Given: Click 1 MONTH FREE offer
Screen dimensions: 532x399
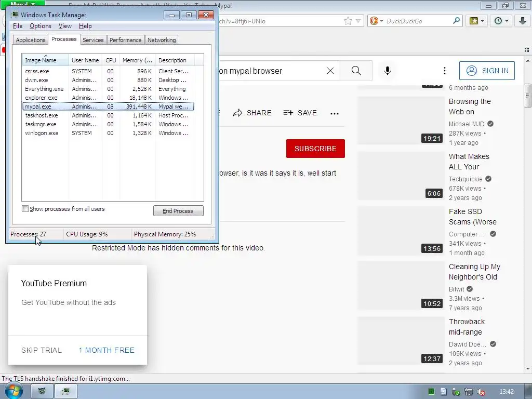Looking at the screenshot, I should (107, 350).
